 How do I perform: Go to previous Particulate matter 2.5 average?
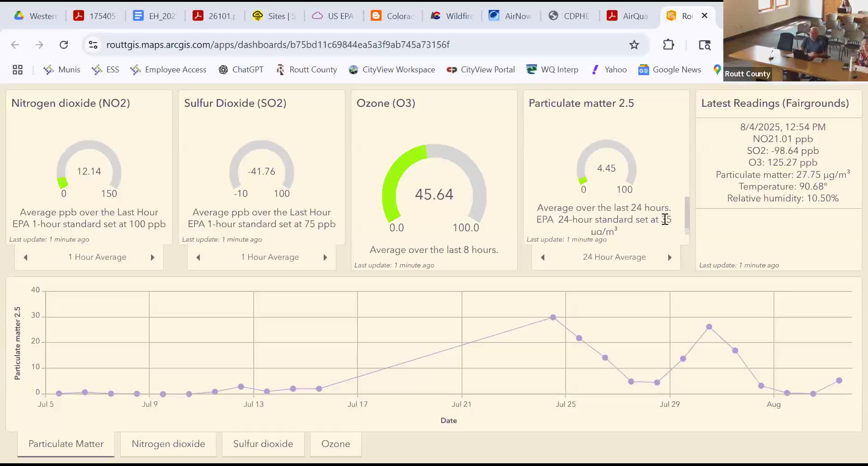[x=543, y=257]
